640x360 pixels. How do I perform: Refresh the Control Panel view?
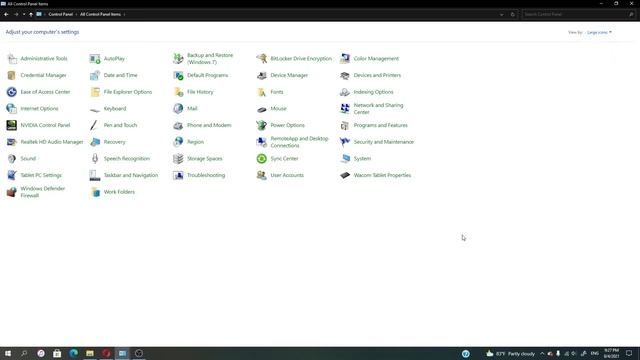tap(513, 14)
